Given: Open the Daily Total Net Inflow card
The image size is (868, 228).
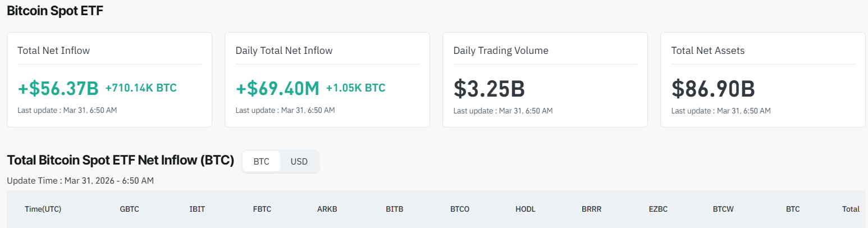Looking at the screenshot, I should pos(327,79).
